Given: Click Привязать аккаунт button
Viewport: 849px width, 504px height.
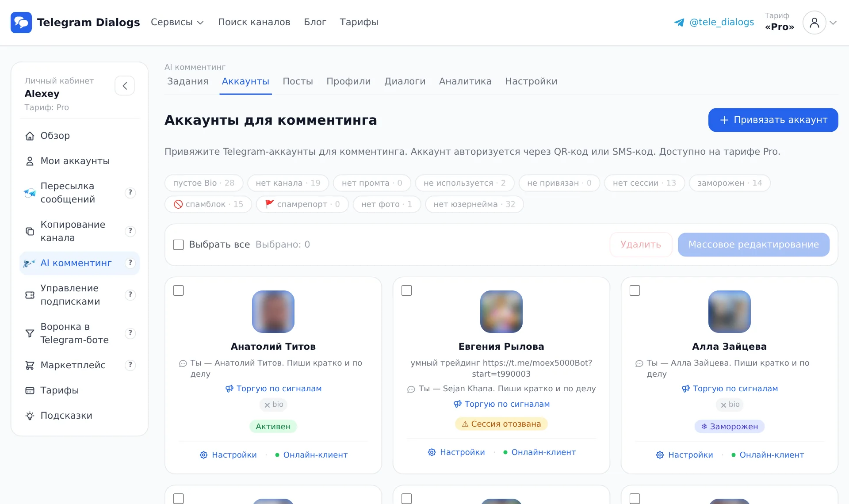Looking at the screenshot, I should [773, 120].
